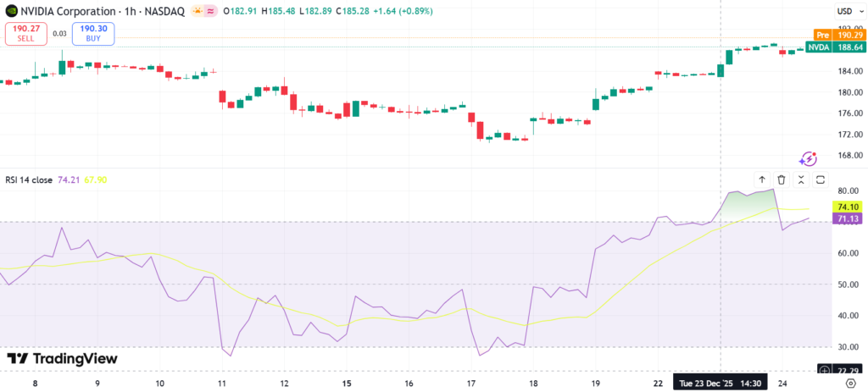Screen dimensions: 868x392
Task: Click the purple 71.13 RSI value label
Action: click(847, 218)
